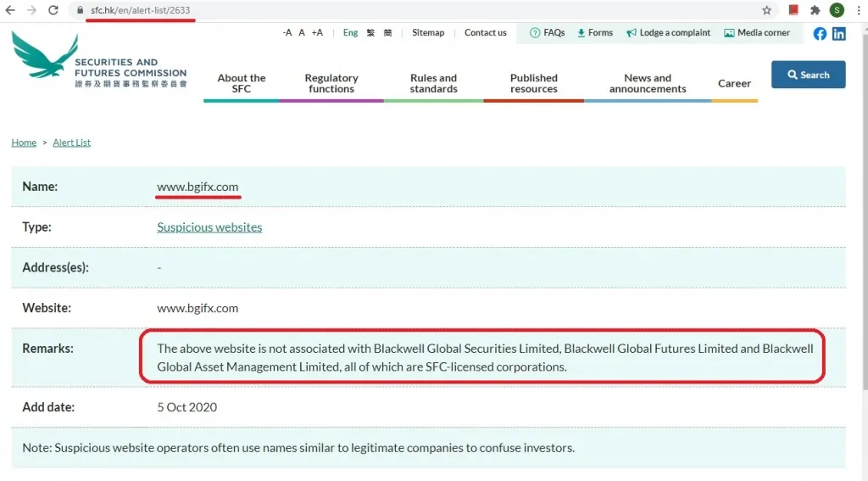Click the blue Search button
Screen dimensions: 868x481
coord(808,75)
